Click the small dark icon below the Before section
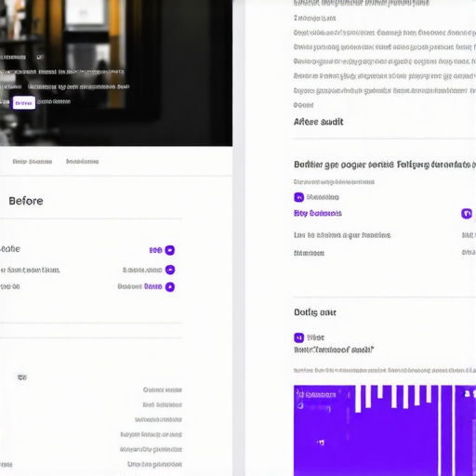 22,377
